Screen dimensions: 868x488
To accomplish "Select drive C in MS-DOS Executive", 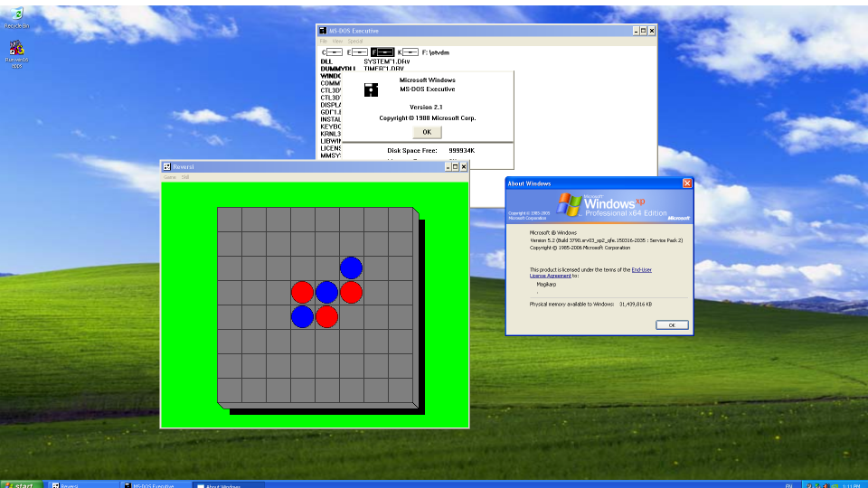I will click(332, 52).
